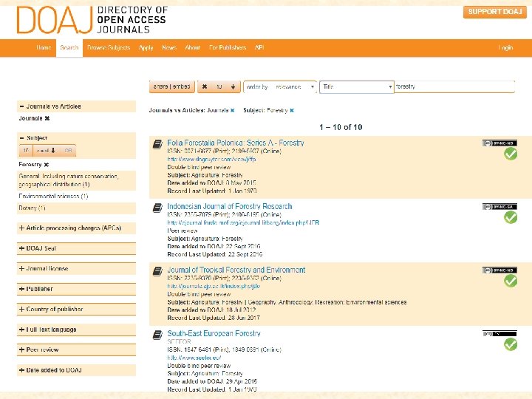Click the green tick for Journal of Tropical Forestry
Viewport: 532px width, 399px height.
[x=511, y=281]
